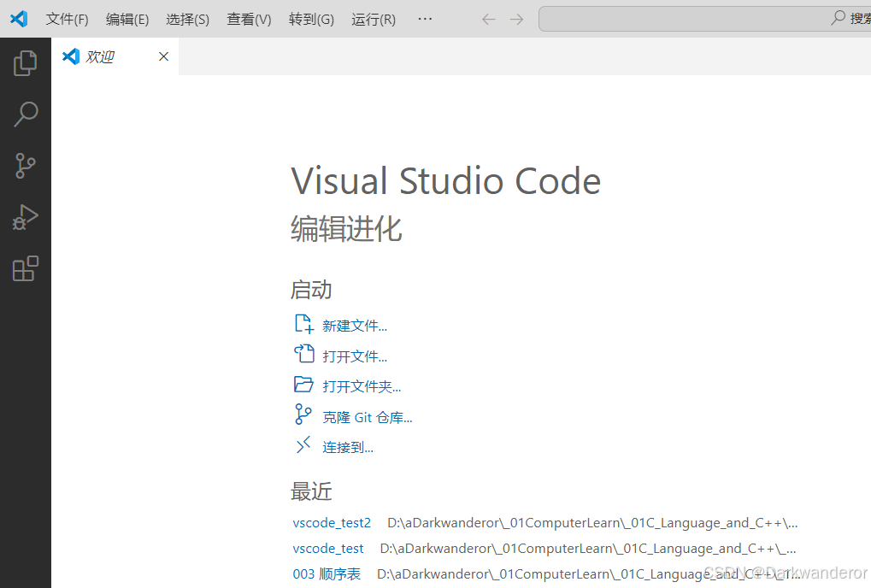Click the new file icon beside 新建文件
This screenshot has width=871, height=588.
(x=303, y=324)
